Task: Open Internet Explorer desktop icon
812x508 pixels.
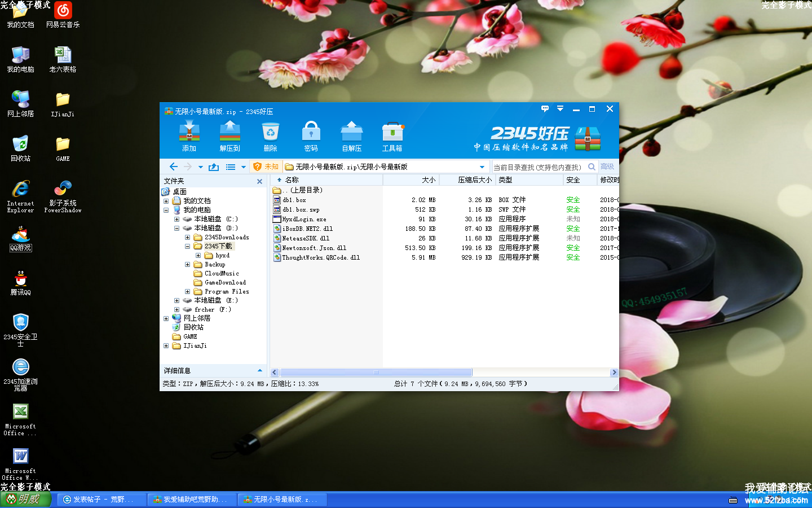Action: (x=21, y=196)
